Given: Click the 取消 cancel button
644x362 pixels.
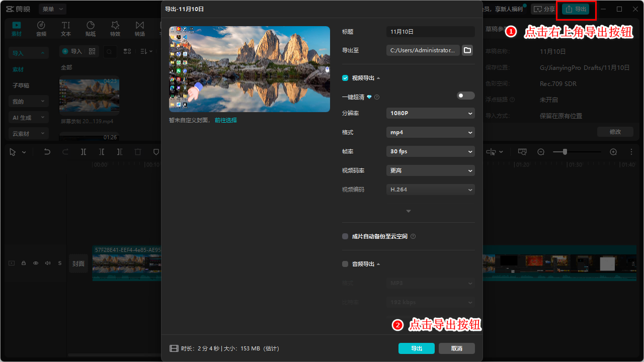Looking at the screenshot, I should coord(456,348).
